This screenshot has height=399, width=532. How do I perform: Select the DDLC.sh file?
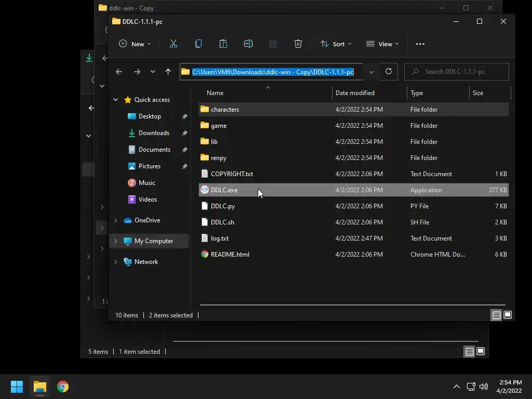pyautogui.click(x=353, y=222)
